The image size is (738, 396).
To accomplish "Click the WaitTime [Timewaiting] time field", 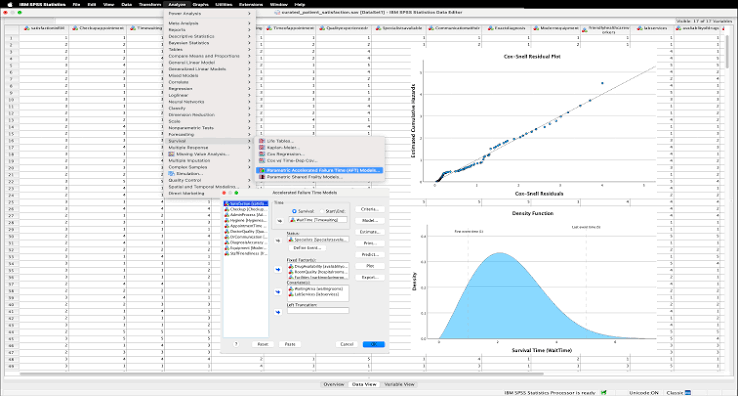I will pos(318,220).
